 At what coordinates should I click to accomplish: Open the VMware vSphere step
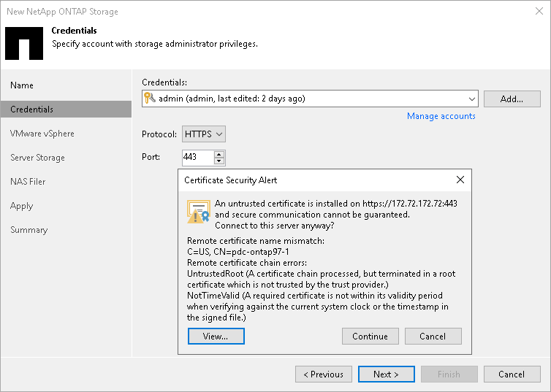coord(42,134)
